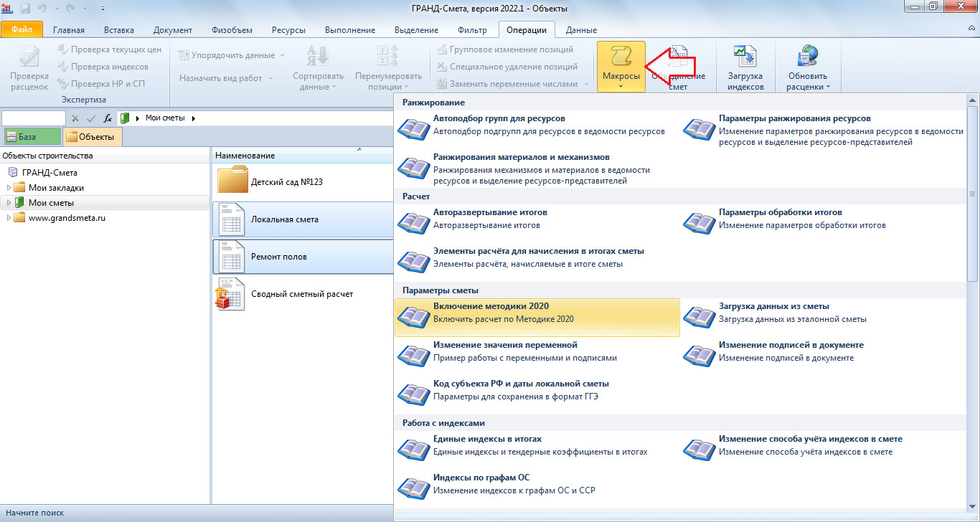The height and width of the screenshot is (522, 980).
Task: Click the macros list vertical scrollbar
Action: point(973,194)
